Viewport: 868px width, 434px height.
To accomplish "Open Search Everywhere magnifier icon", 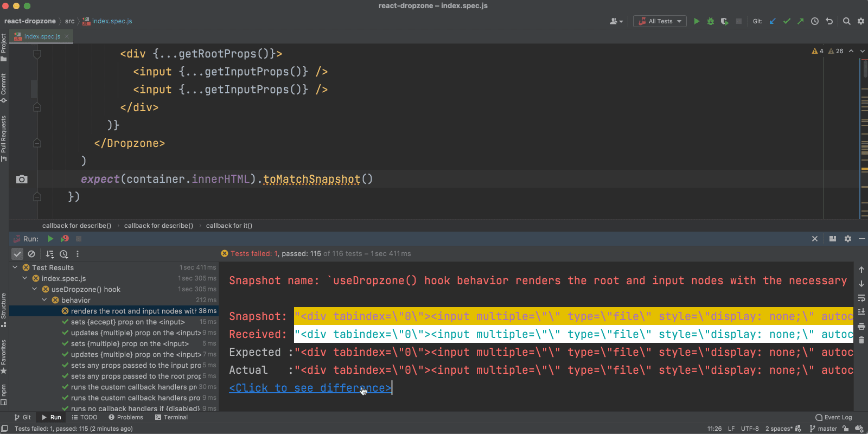I will coord(847,21).
